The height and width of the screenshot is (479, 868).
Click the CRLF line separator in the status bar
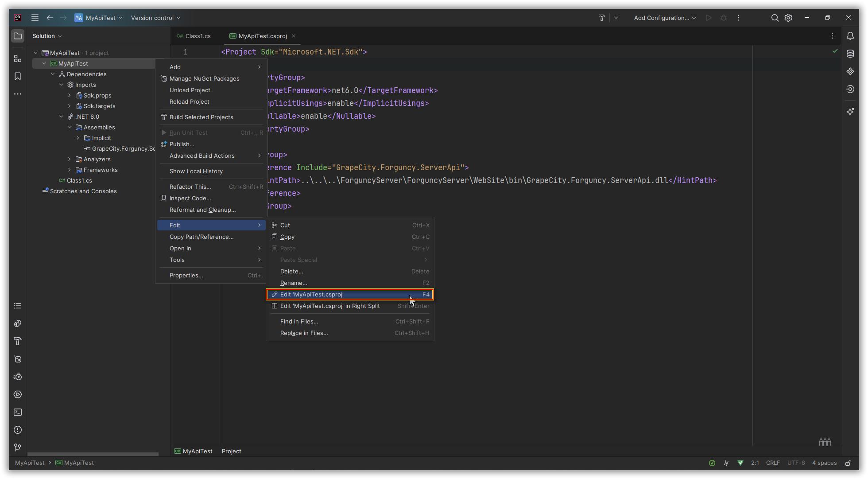point(773,463)
